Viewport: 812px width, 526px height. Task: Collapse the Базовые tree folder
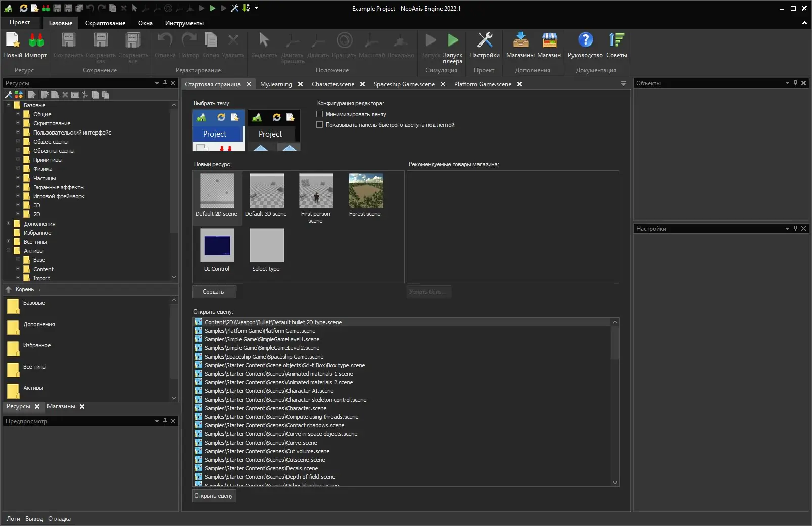[8, 105]
